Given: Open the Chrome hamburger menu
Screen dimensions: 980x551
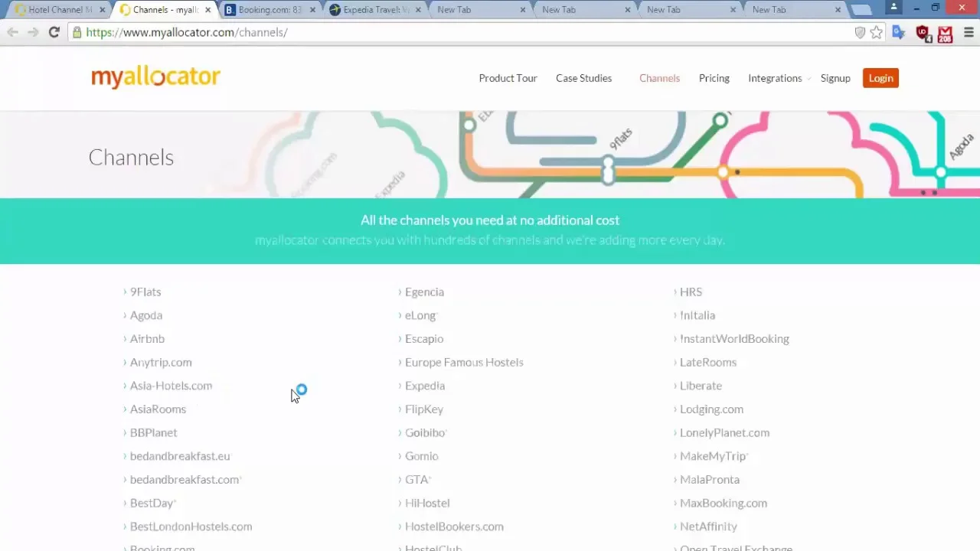Looking at the screenshot, I should [x=968, y=32].
